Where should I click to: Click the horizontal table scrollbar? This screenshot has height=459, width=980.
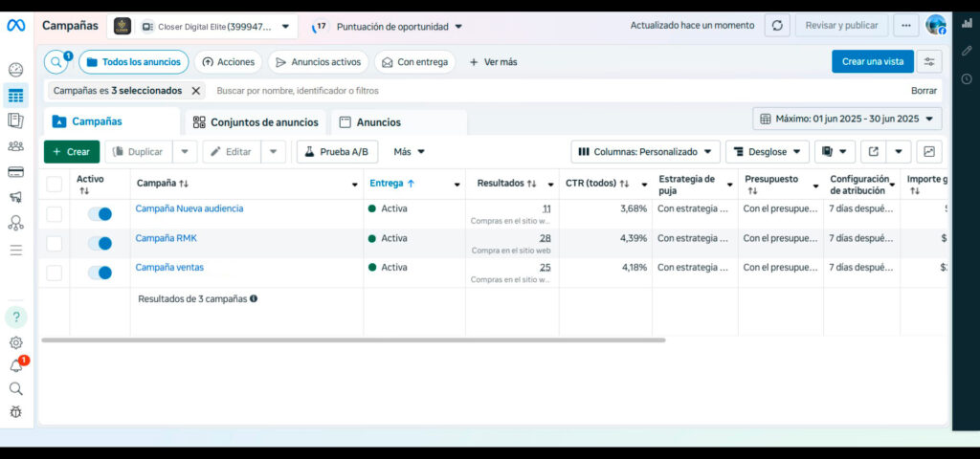tap(353, 340)
